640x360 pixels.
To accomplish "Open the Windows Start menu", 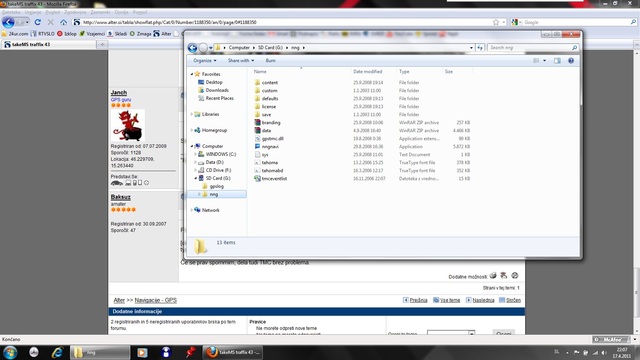I will coord(10,352).
